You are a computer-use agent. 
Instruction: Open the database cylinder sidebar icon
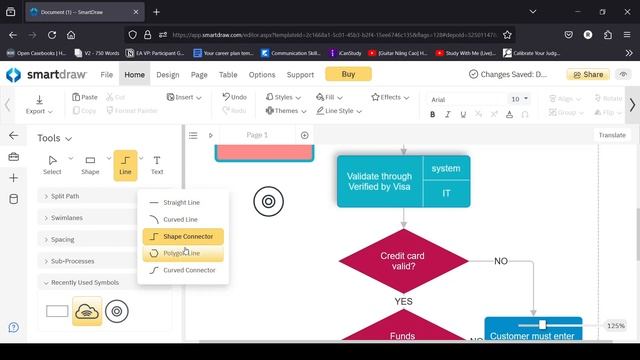click(13, 199)
